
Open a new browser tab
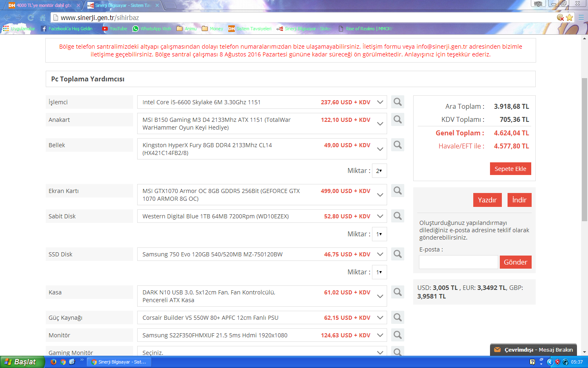(x=170, y=5)
